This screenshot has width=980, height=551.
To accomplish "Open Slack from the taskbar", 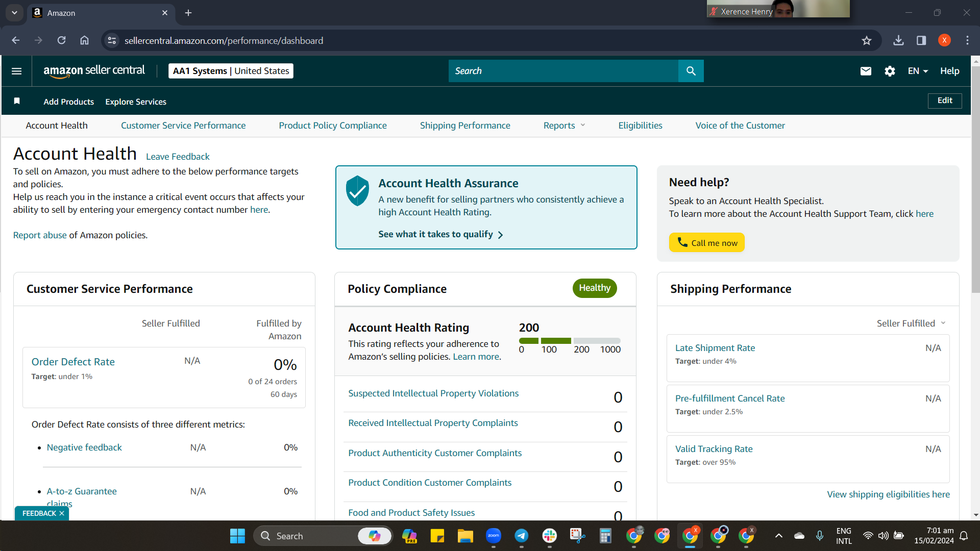I will pyautogui.click(x=549, y=536).
